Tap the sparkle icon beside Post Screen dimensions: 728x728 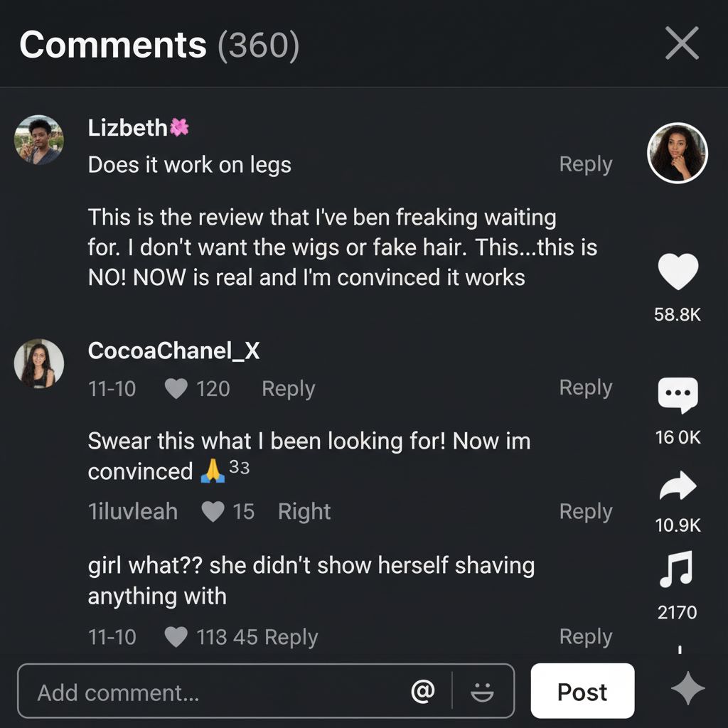[x=687, y=690]
